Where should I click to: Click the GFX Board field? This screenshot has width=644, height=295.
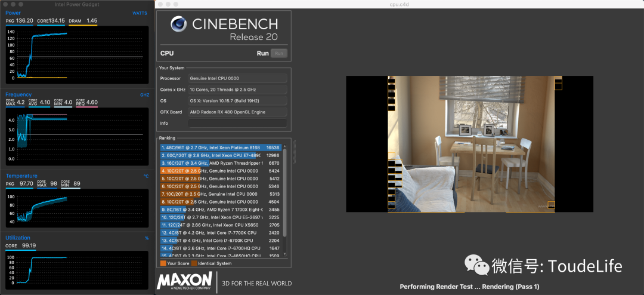coord(237,112)
